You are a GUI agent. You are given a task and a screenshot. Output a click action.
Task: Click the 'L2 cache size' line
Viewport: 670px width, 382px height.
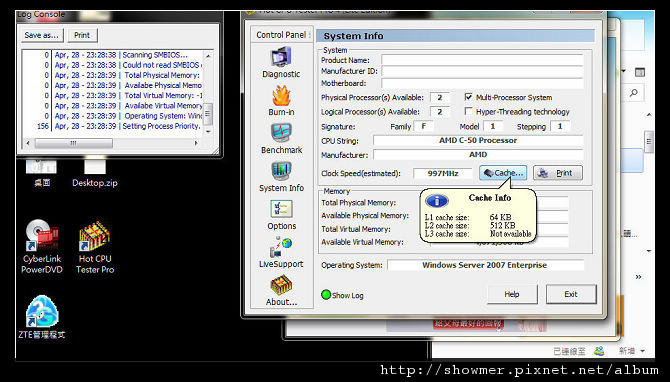pos(470,225)
